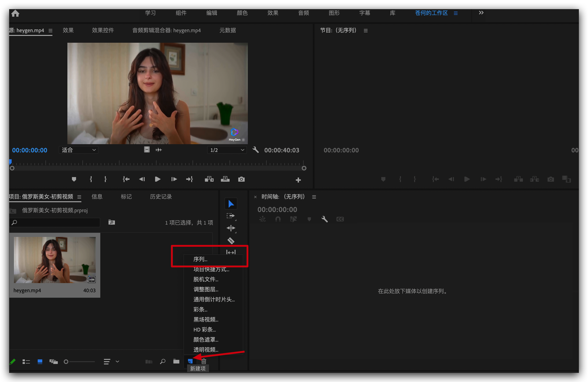Select the Track Select Forward tool
This screenshot has height=382, width=588.
point(231,216)
